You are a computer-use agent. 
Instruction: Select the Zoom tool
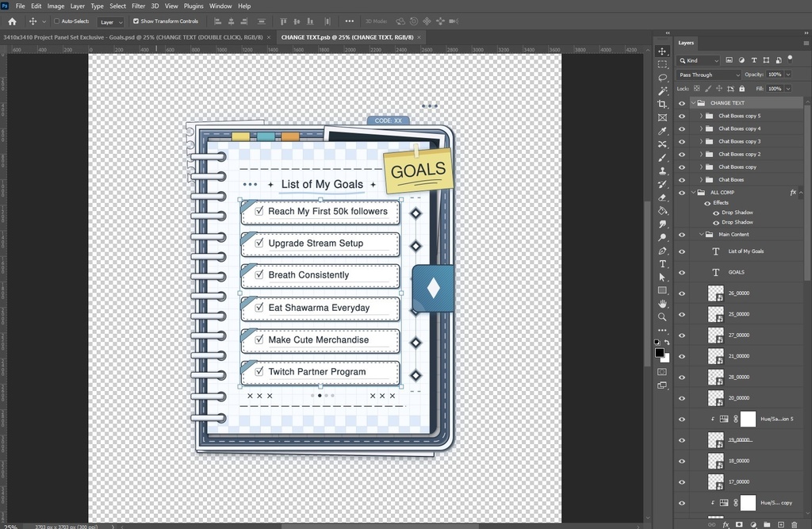pos(662,317)
